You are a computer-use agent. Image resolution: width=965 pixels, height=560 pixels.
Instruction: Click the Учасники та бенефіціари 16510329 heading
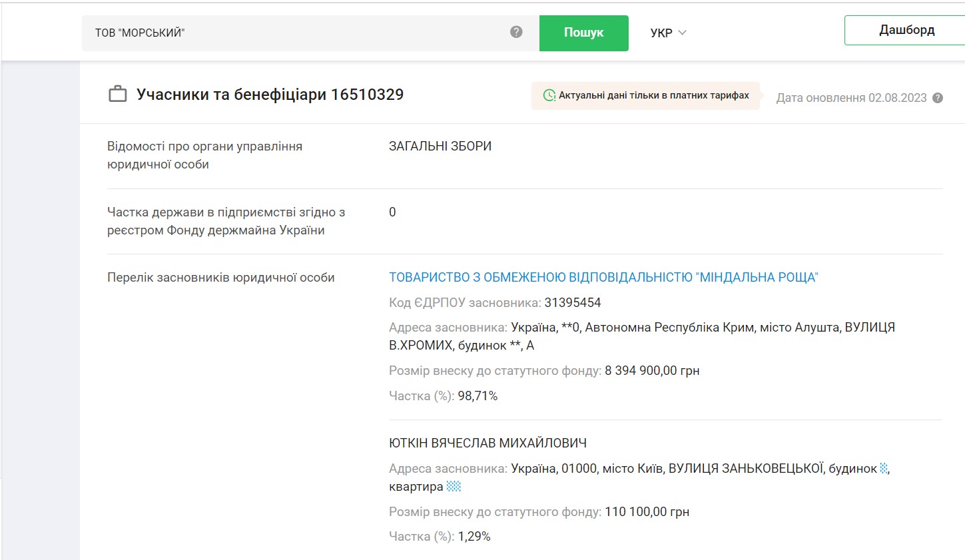coord(270,95)
